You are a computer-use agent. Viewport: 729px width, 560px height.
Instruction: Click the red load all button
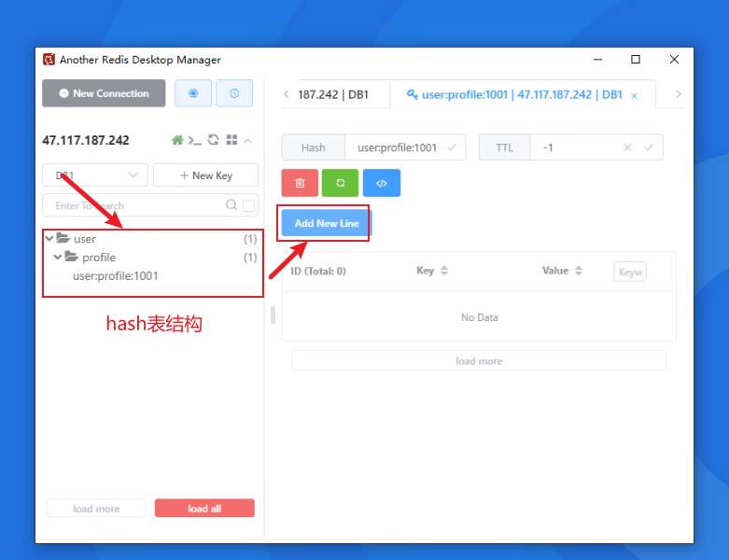tap(204, 509)
